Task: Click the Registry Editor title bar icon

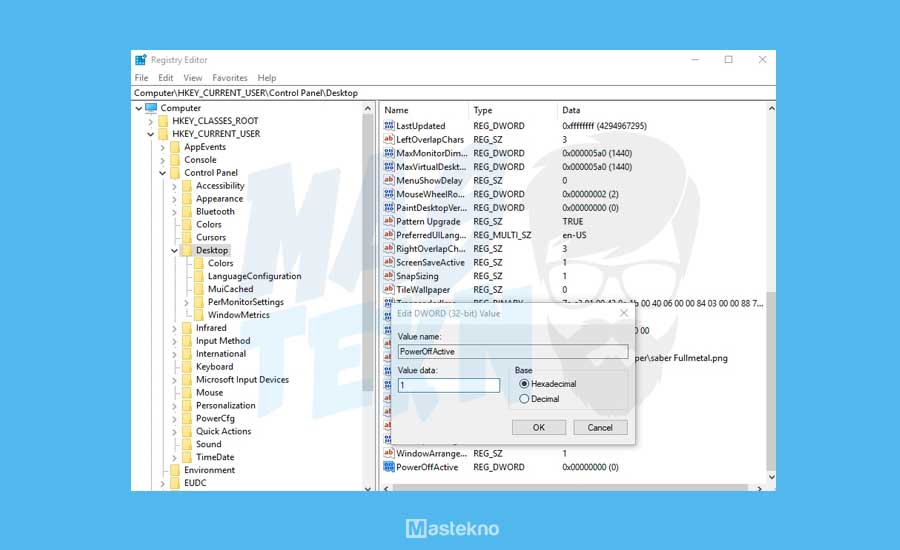Action: click(141, 60)
